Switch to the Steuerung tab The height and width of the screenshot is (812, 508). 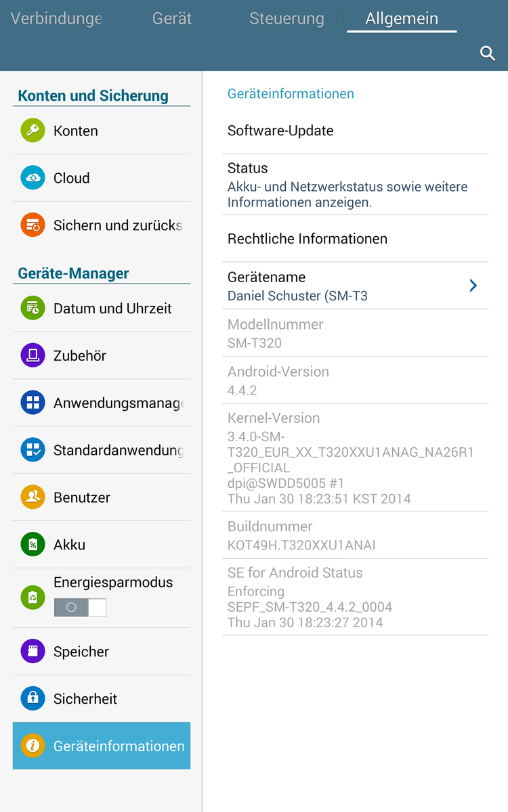tap(287, 18)
